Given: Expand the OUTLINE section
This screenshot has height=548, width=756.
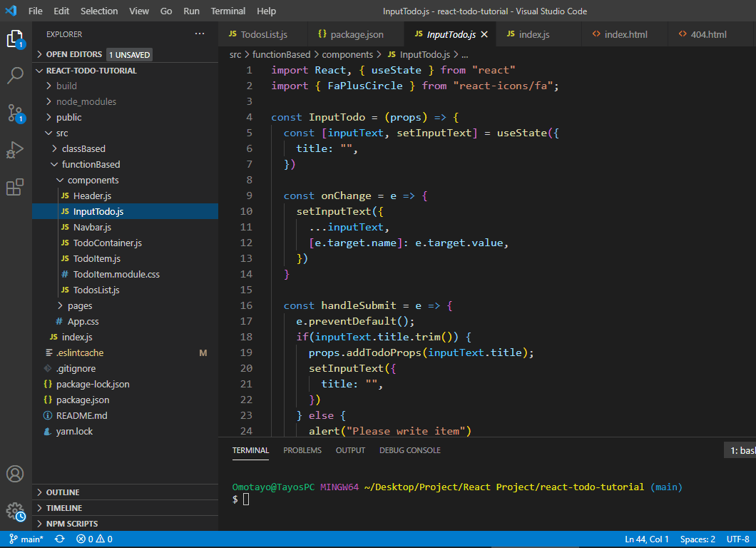Looking at the screenshot, I should pos(126,492).
